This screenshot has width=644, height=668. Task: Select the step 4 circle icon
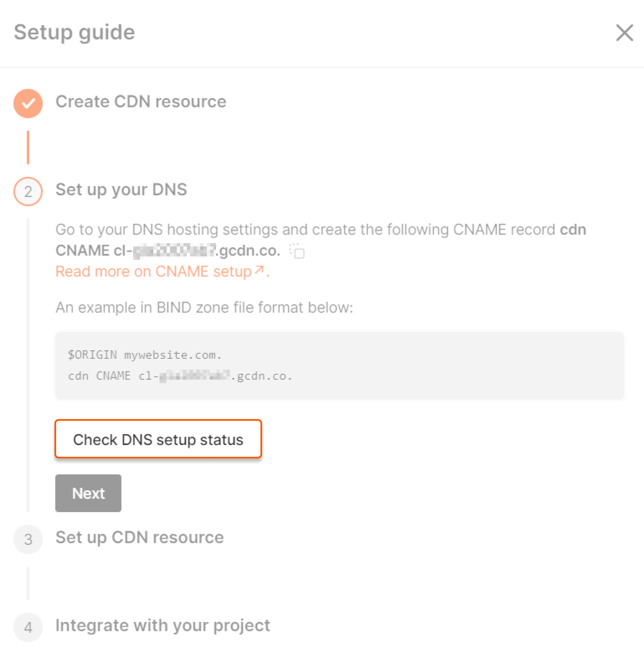pos(28,627)
